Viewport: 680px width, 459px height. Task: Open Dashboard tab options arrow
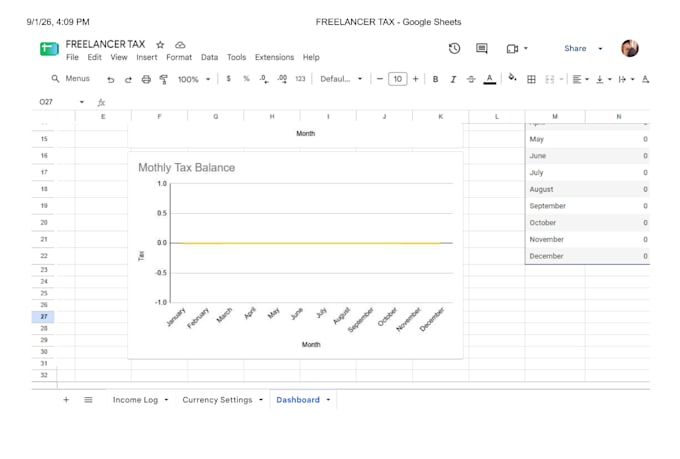pyautogui.click(x=328, y=400)
